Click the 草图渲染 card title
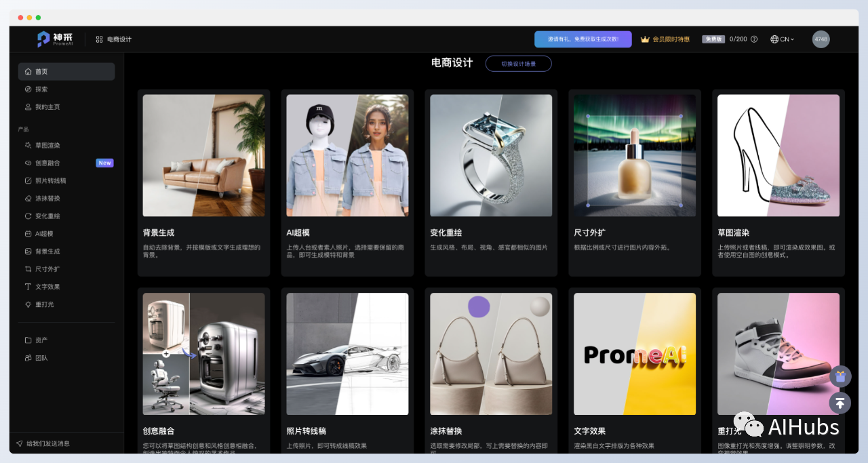Image resolution: width=868 pixels, height=463 pixels. (734, 233)
